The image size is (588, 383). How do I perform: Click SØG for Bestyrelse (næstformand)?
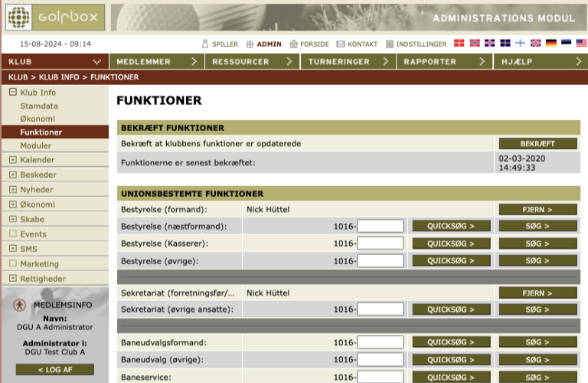pyautogui.click(x=537, y=226)
